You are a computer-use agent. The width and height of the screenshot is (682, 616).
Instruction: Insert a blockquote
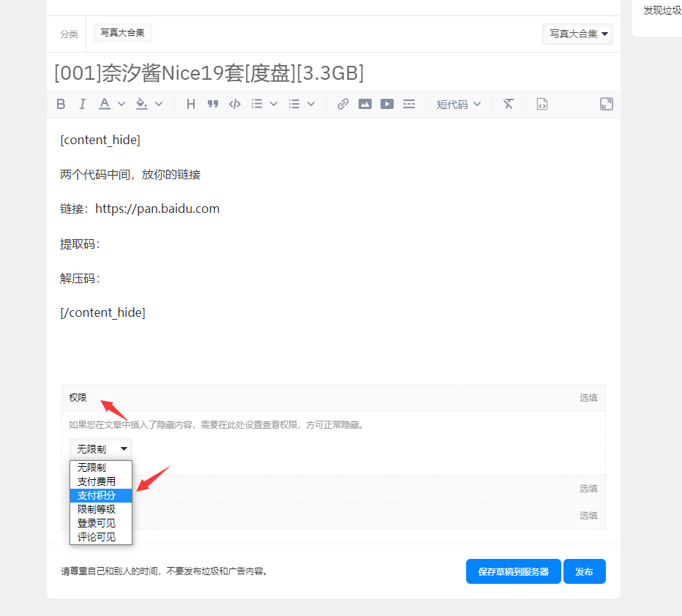[212, 103]
